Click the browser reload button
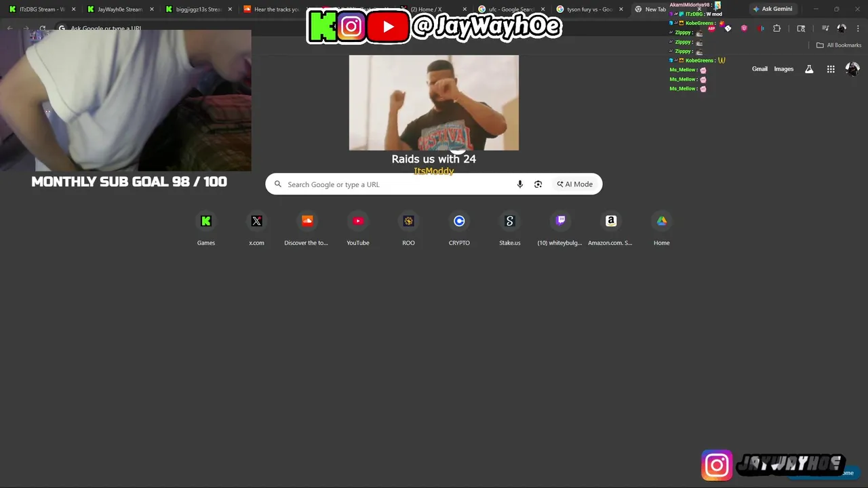Image resolution: width=868 pixels, height=488 pixels. 42,28
